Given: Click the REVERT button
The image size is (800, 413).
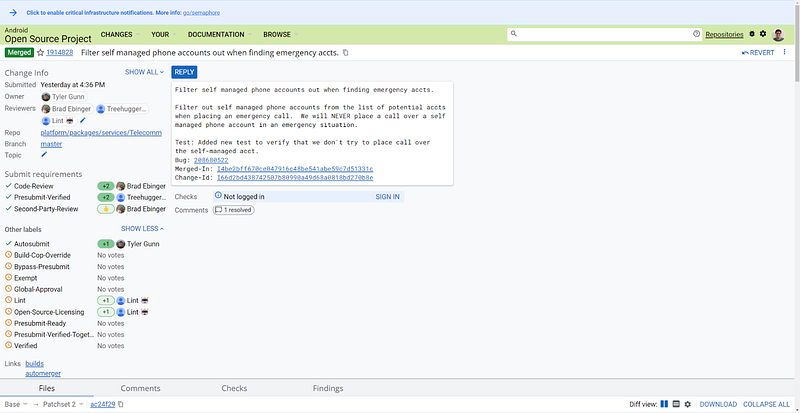Looking at the screenshot, I should click(758, 53).
